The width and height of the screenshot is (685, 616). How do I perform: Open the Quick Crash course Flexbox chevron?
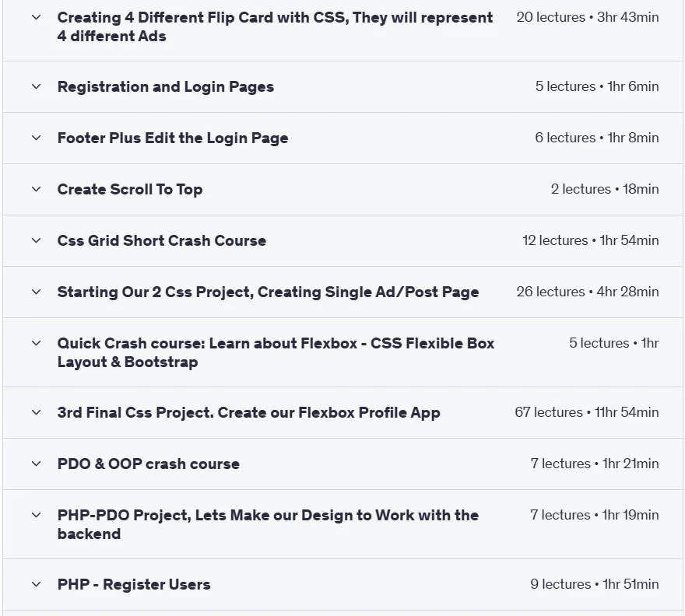tap(37, 343)
